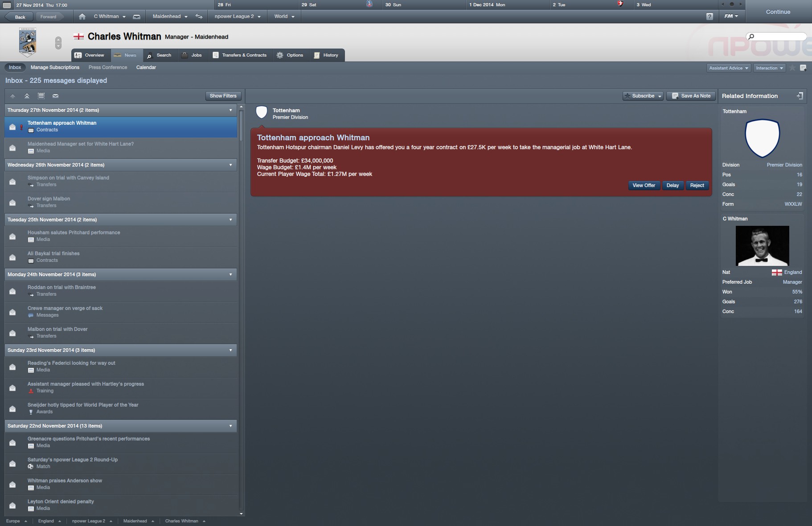
Task: Open the Calendar sub-tab
Action: coord(146,67)
